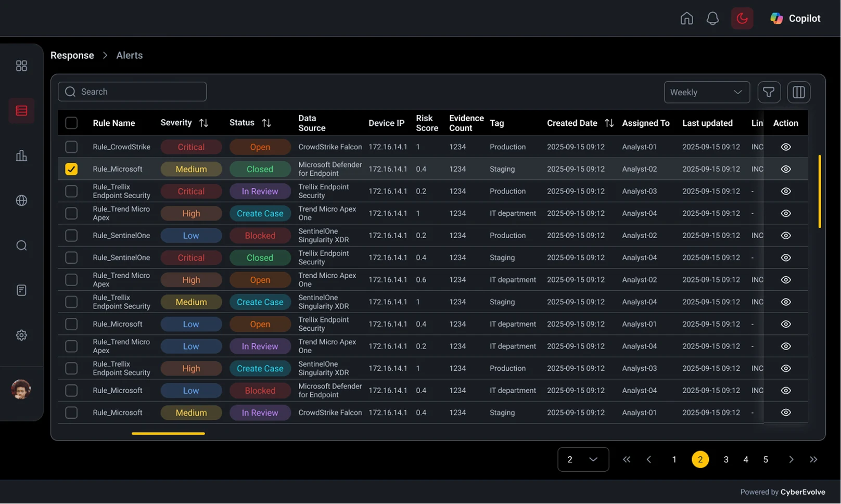
Task: Click the Response breadcrumb link
Action: [72, 56]
